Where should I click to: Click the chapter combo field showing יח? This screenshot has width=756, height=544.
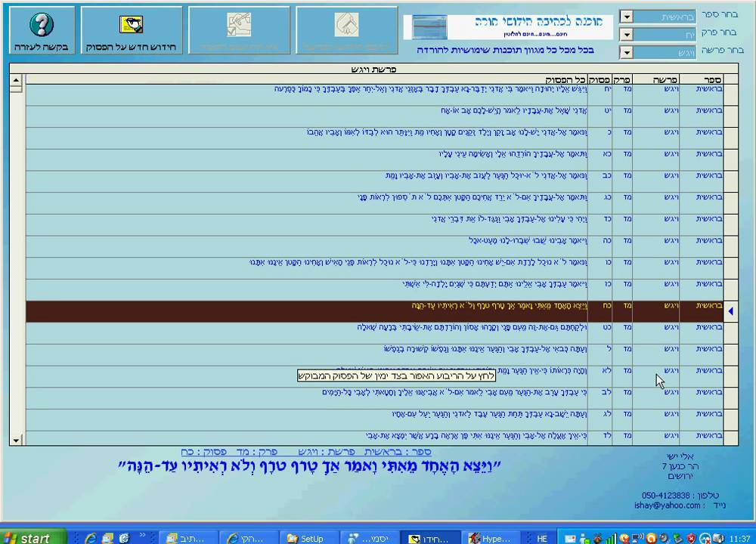pos(664,35)
